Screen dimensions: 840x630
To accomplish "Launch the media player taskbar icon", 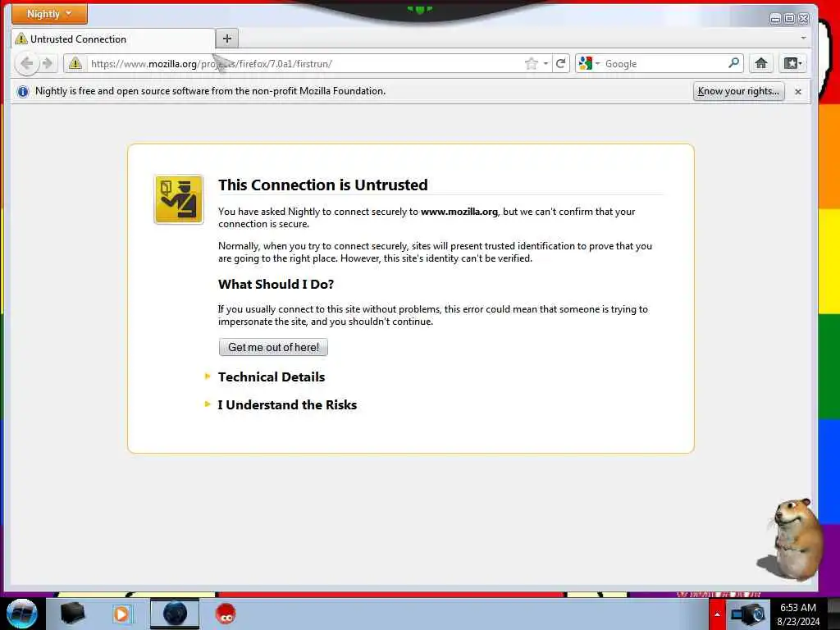I will pyautogui.click(x=121, y=614).
